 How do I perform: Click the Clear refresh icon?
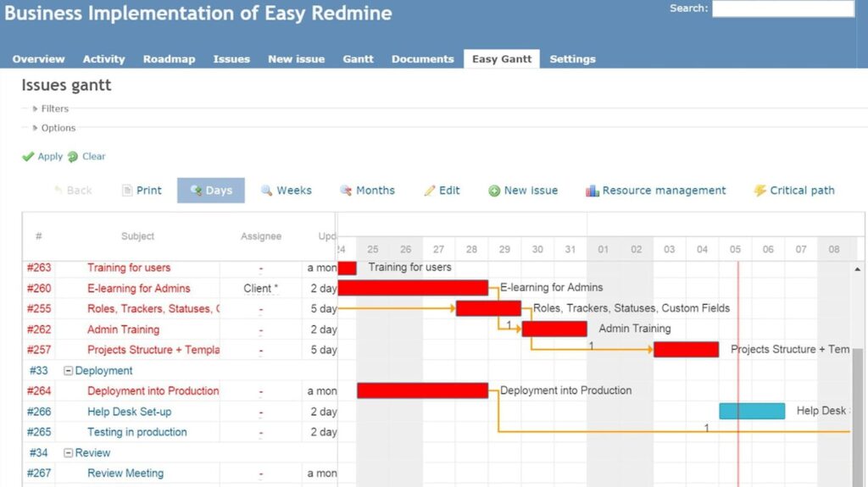[x=73, y=157]
